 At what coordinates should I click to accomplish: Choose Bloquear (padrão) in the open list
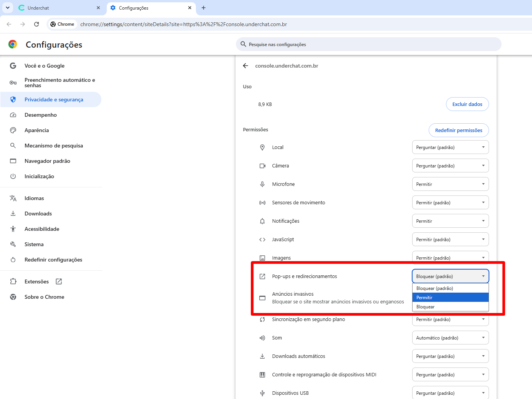click(x=450, y=288)
